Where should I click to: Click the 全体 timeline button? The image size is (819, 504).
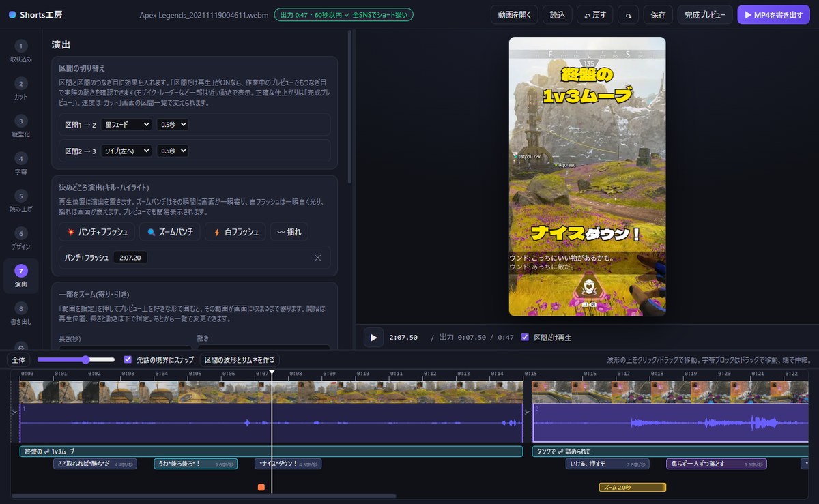click(18, 359)
